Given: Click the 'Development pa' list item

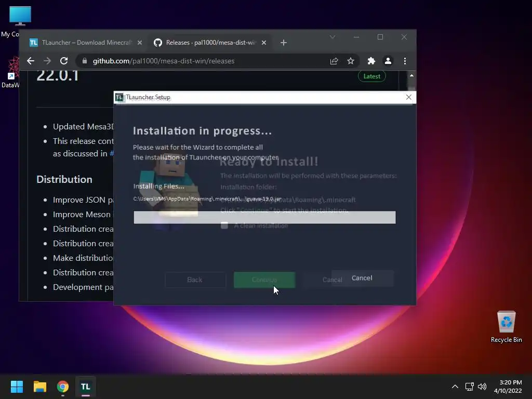Looking at the screenshot, I should [x=83, y=287].
